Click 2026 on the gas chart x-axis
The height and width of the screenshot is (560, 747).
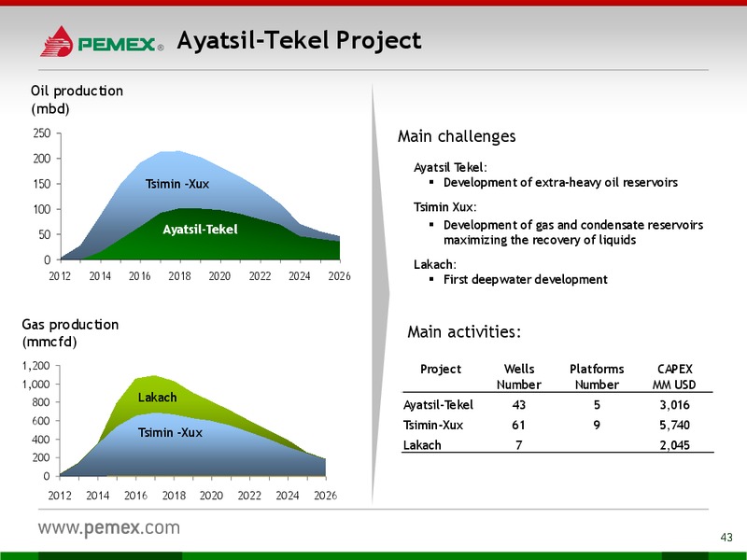pos(325,496)
